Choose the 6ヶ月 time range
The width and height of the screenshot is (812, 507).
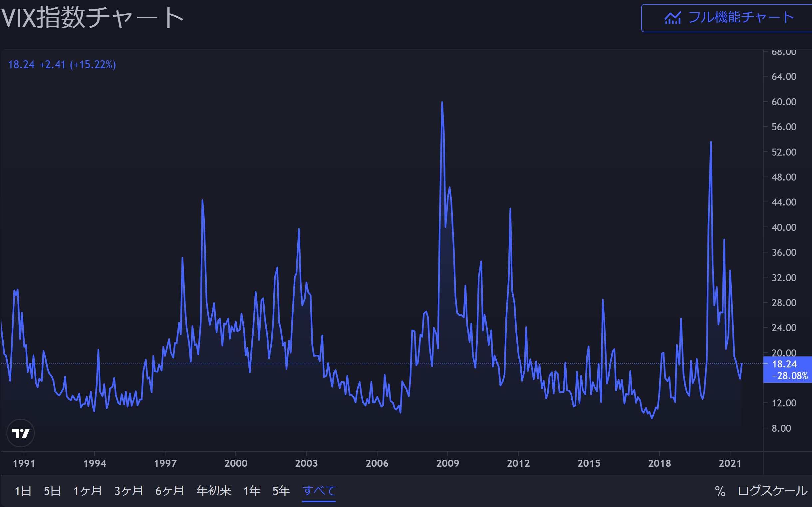point(169,491)
